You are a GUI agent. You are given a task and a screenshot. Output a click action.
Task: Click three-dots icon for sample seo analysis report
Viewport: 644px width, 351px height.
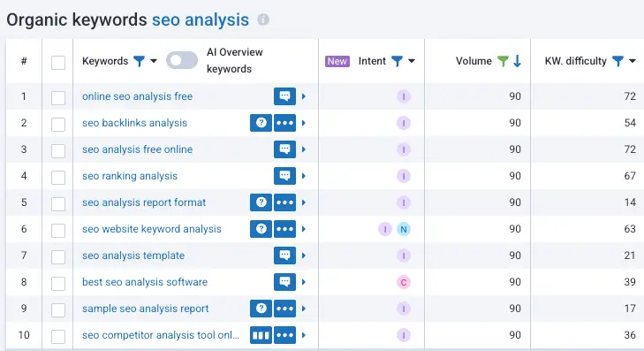[x=284, y=309]
